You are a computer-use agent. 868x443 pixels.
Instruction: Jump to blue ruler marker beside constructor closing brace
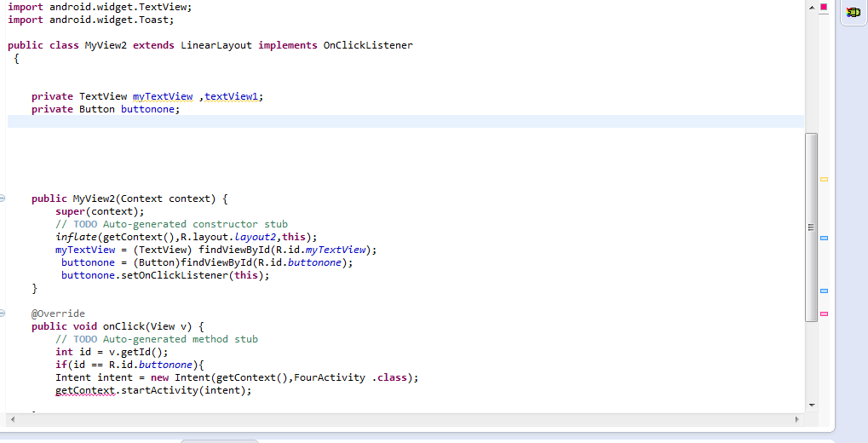tap(824, 291)
